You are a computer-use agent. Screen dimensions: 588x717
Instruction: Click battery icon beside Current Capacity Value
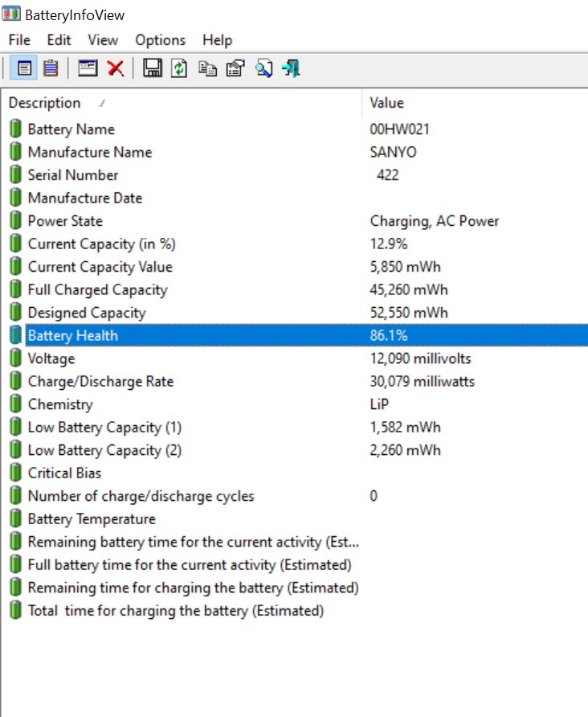coord(15,266)
